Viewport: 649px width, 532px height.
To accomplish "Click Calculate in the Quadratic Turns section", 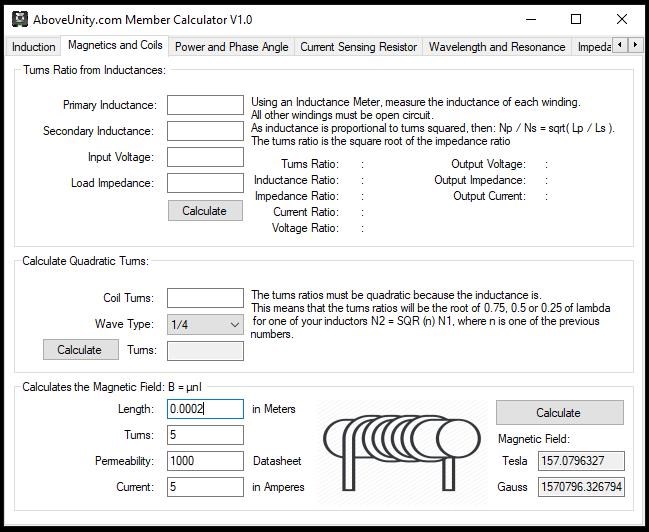I will pyautogui.click(x=81, y=350).
